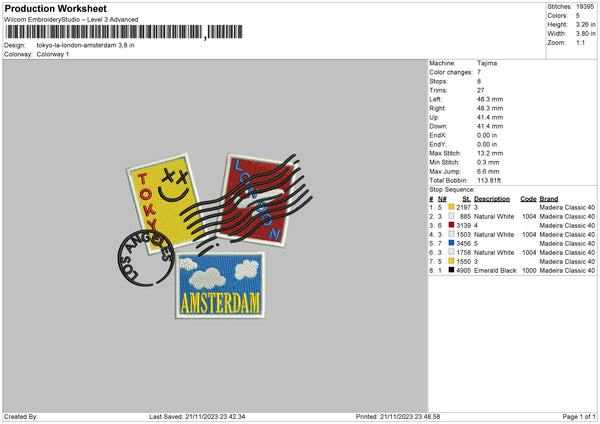This screenshot has width=600, height=424.
Task: Click the 'Printed: 21/11/2023 23.48.58' text
Action: point(398,416)
